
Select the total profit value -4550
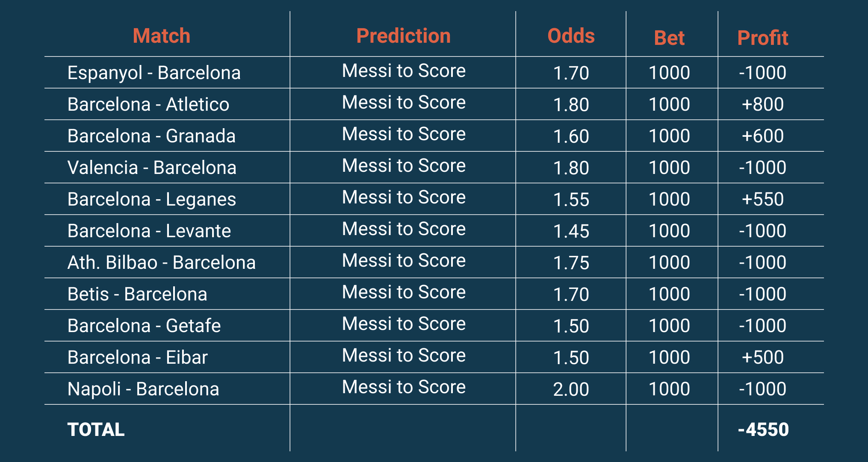(x=763, y=430)
